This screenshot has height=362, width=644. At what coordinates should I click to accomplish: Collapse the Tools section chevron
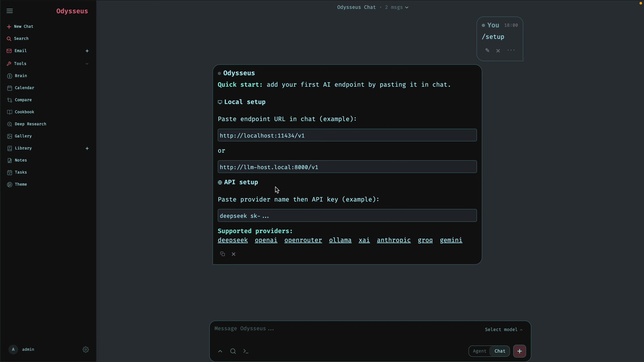pos(87,64)
